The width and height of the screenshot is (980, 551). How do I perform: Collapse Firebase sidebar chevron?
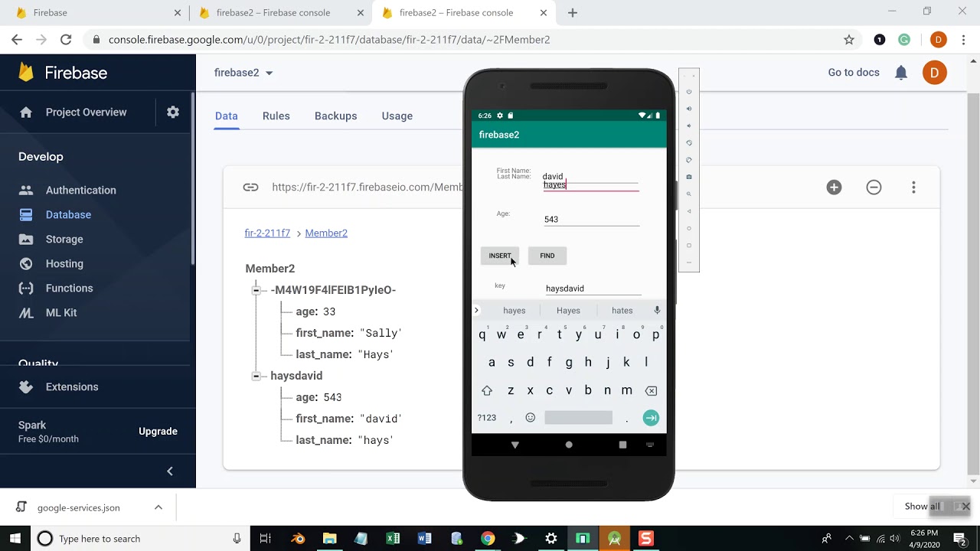pyautogui.click(x=170, y=471)
